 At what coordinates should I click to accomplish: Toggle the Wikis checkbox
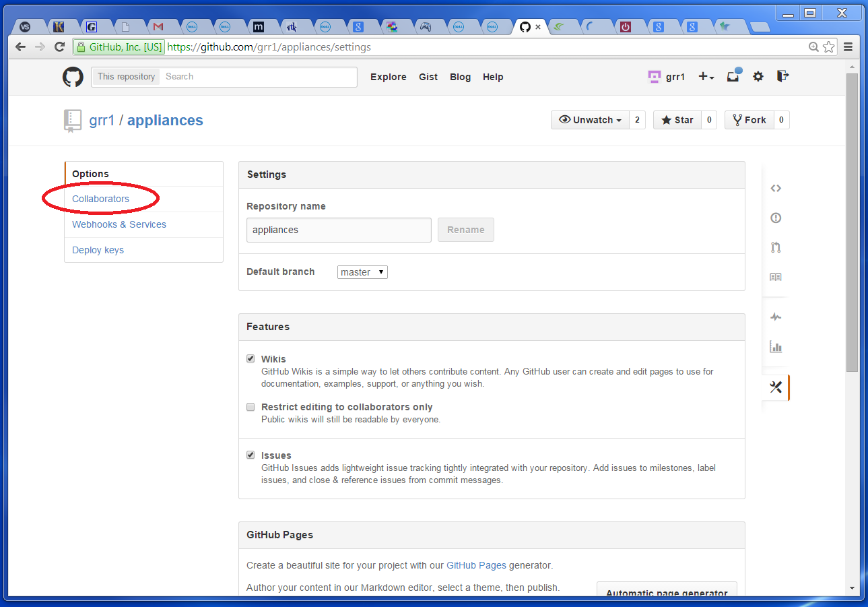tap(251, 359)
